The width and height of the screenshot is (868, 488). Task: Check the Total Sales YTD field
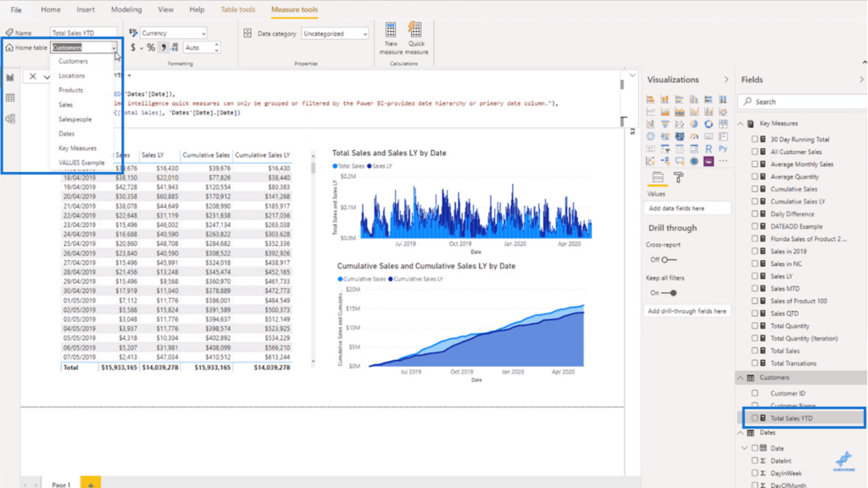(754, 419)
